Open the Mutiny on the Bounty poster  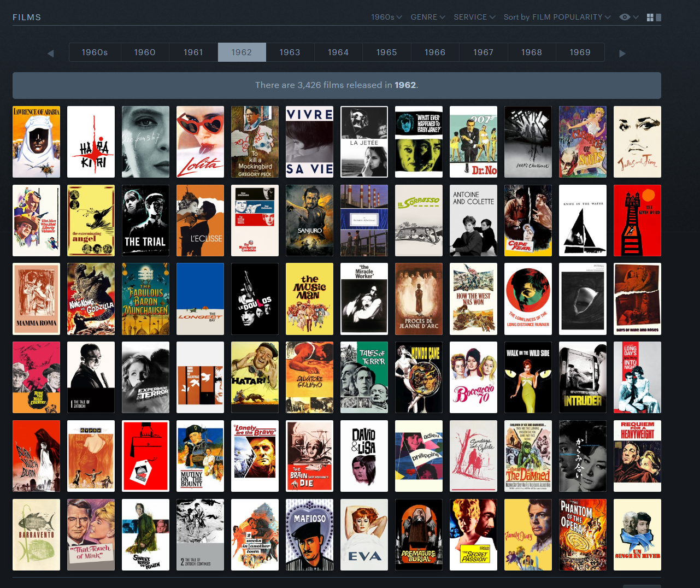point(201,456)
